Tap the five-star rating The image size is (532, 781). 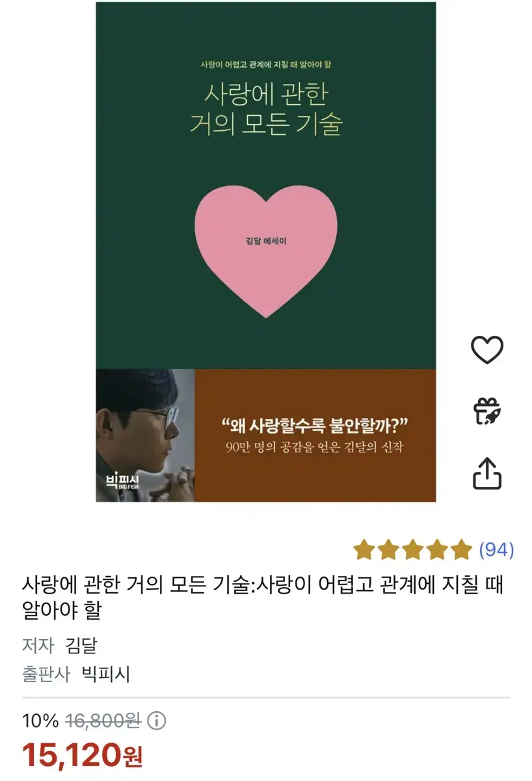tap(412, 550)
